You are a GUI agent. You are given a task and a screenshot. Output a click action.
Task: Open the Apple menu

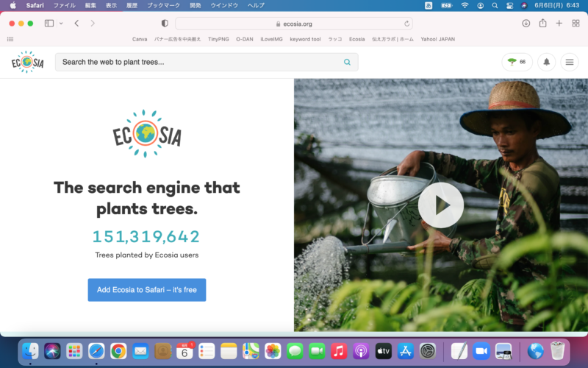12,5
